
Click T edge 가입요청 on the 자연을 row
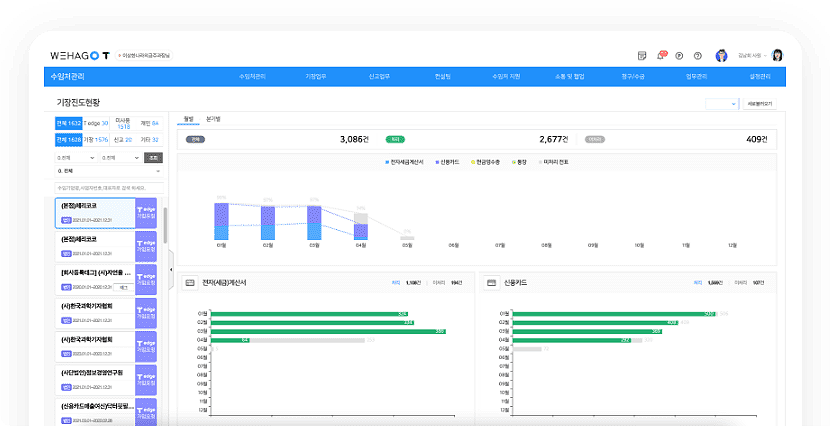tap(146, 279)
